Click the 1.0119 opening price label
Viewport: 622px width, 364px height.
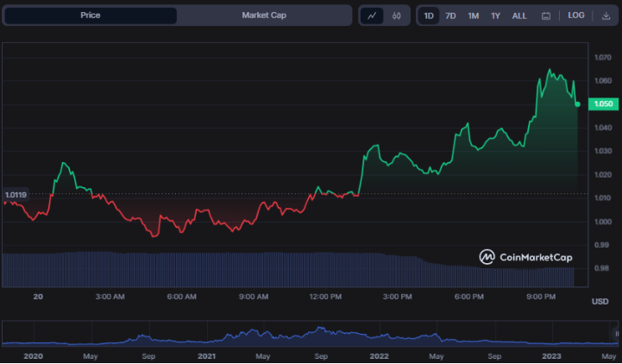click(16, 195)
